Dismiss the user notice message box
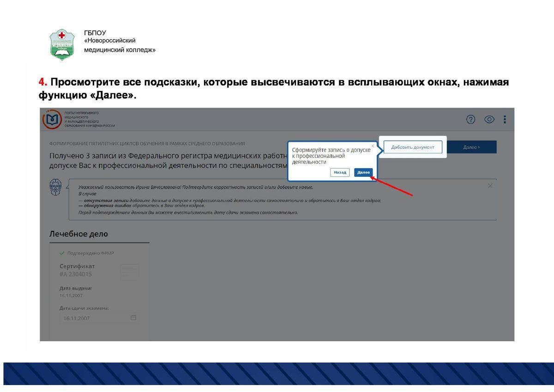Image resolution: width=554 pixels, height=392 pixels. (x=490, y=186)
